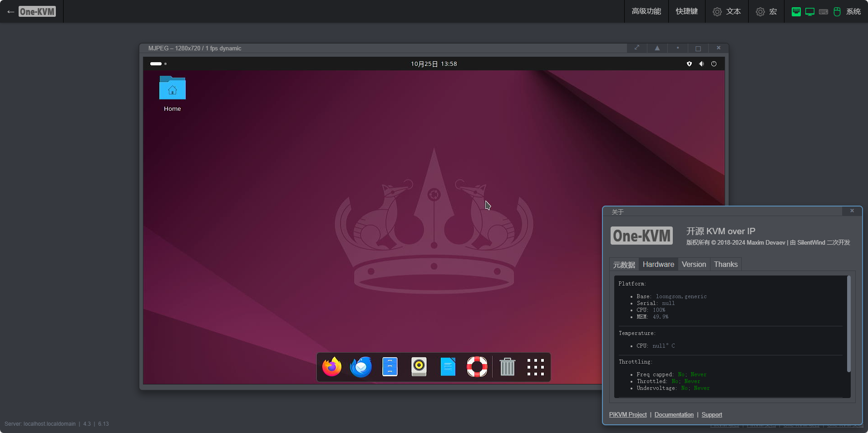Image resolution: width=868 pixels, height=433 pixels.
Task: Launch LibreOffice Writer from the dock
Action: [x=448, y=367]
